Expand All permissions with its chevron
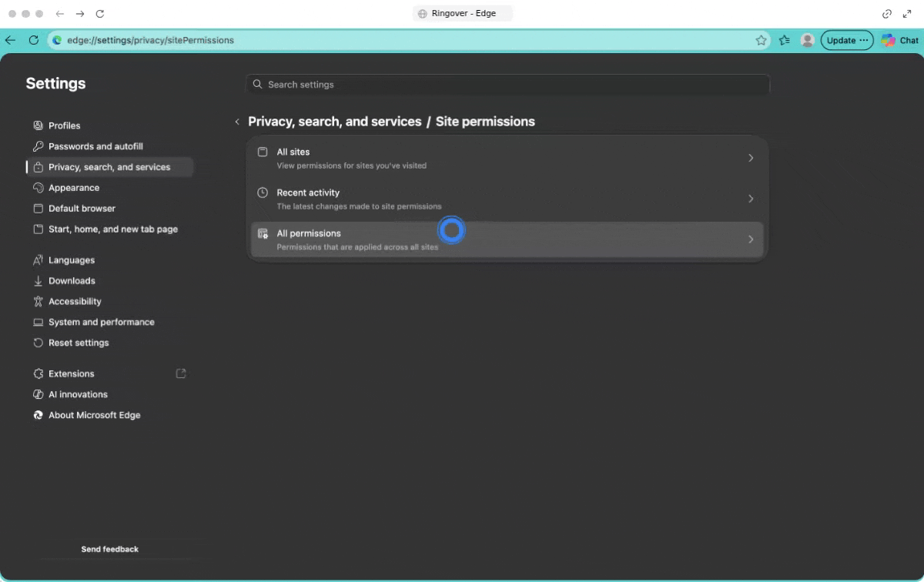This screenshot has width=924, height=582. click(x=751, y=239)
